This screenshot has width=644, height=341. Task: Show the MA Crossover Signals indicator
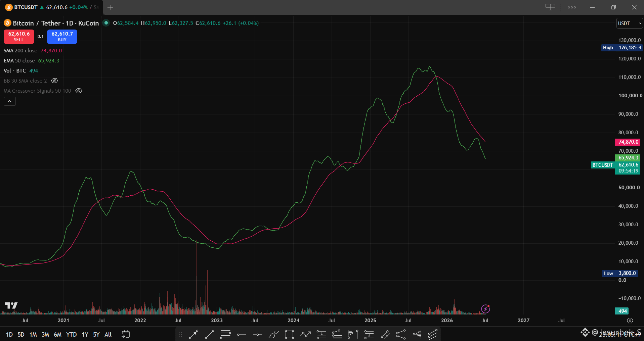point(79,91)
